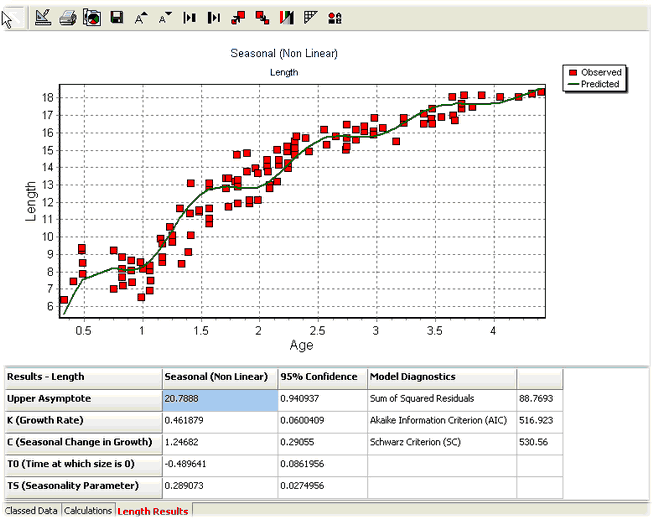Click TS (Seasonality Parameter) row header
The image size is (654, 520).
pyautogui.click(x=83, y=487)
